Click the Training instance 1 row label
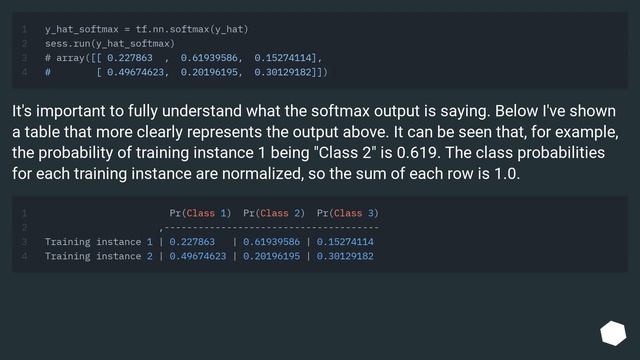The image size is (640, 360). [x=98, y=242]
